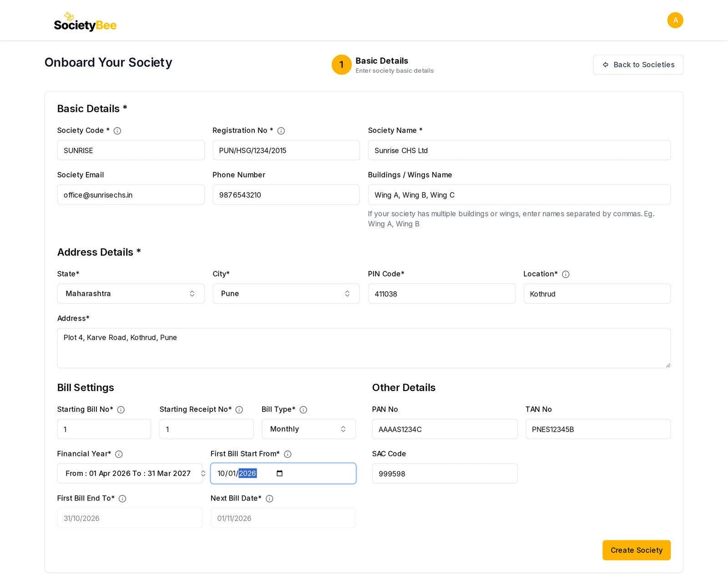Click the Address textarea resize handle
This screenshot has height=577, width=728.
[x=667, y=365]
